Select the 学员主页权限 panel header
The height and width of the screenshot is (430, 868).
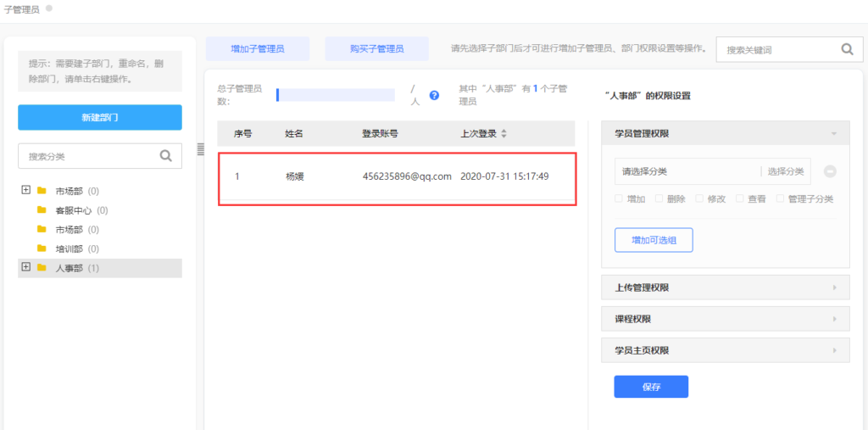pos(725,349)
